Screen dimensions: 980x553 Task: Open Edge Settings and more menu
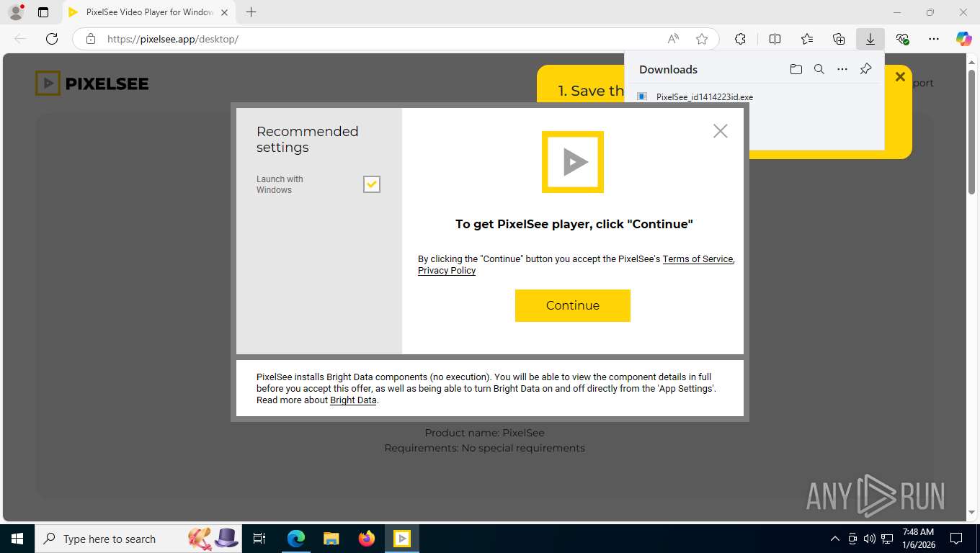coord(934,39)
